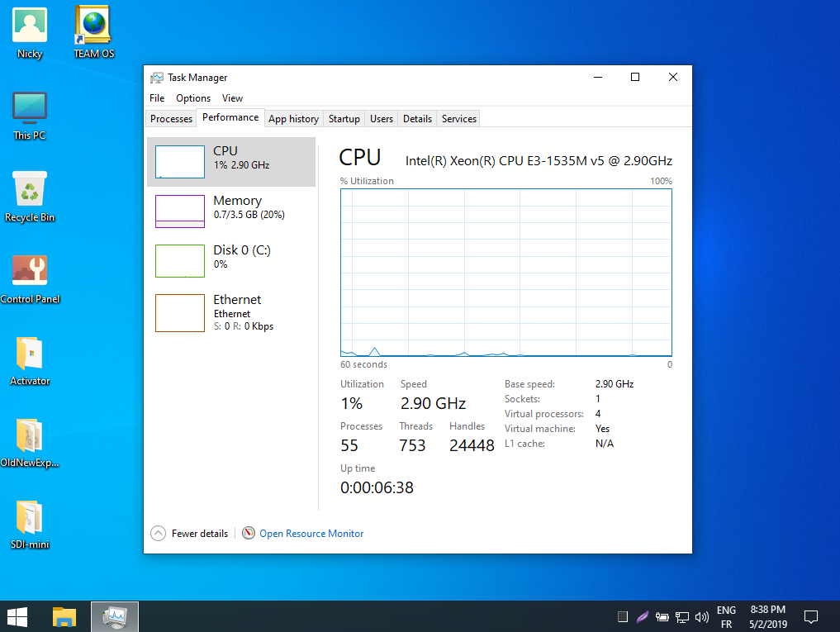The height and width of the screenshot is (632, 840).
Task: Switch to the Details tab
Action: [x=417, y=118]
